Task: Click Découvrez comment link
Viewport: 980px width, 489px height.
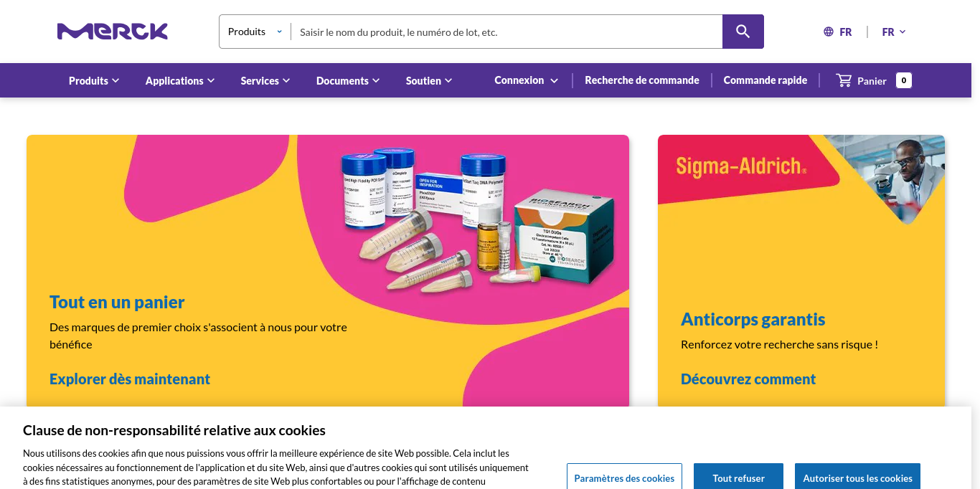Action: [748, 379]
